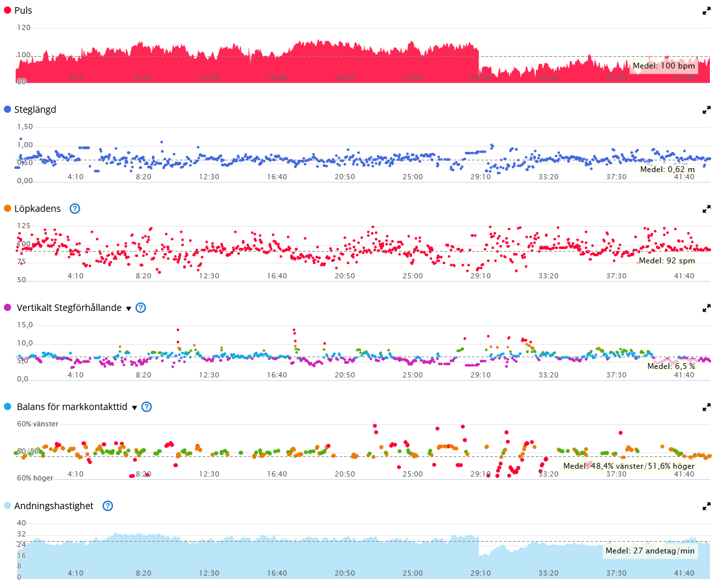
Task: Click the 125 axis value on Löpkadens chart
Action: pyautogui.click(x=23, y=226)
